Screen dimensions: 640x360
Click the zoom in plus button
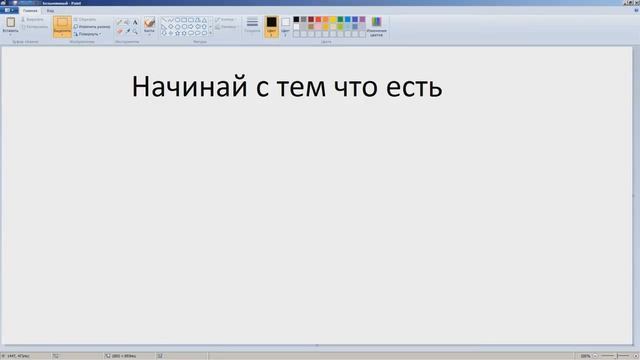635,356
